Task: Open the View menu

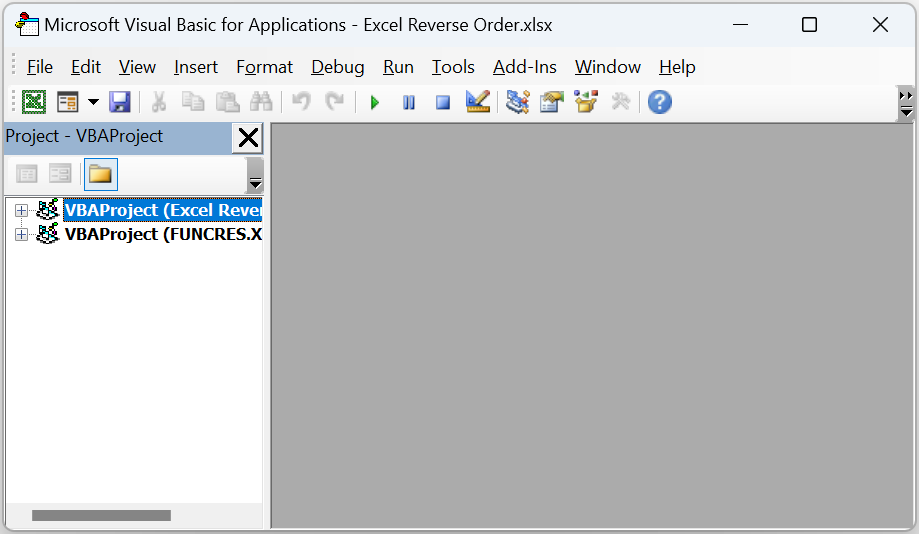Action: coord(137,67)
